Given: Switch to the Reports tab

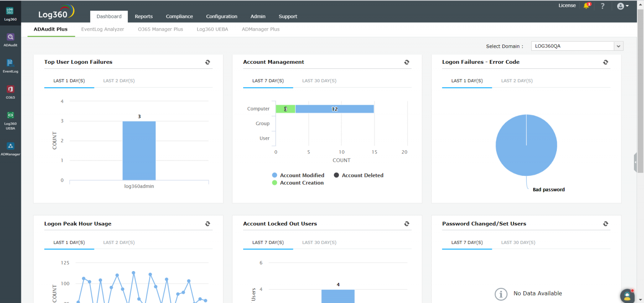Looking at the screenshot, I should (x=143, y=16).
